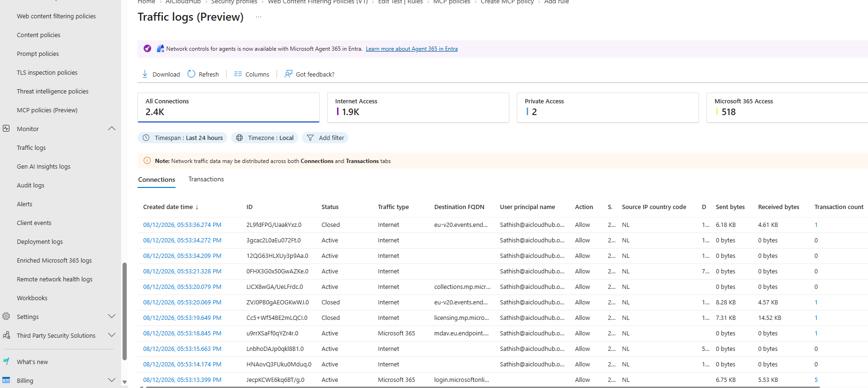
Task: Collapse the Monitor section chevron
Action: tap(112, 129)
